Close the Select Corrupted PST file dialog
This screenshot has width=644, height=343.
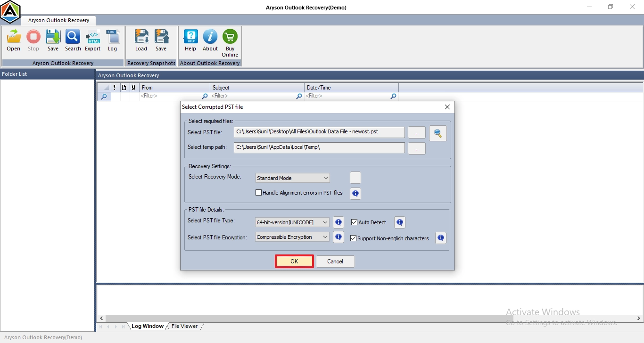coord(447,107)
